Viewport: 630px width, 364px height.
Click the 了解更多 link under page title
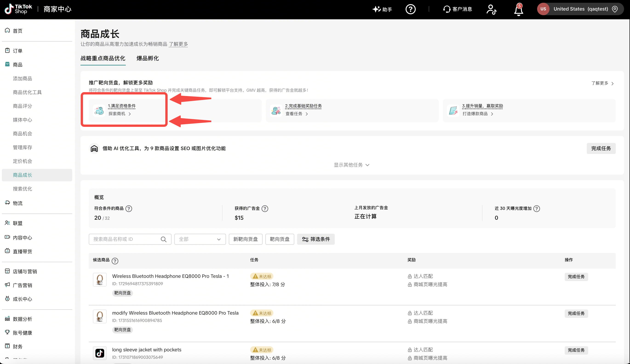pyautogui.click(x=178, y=44)
